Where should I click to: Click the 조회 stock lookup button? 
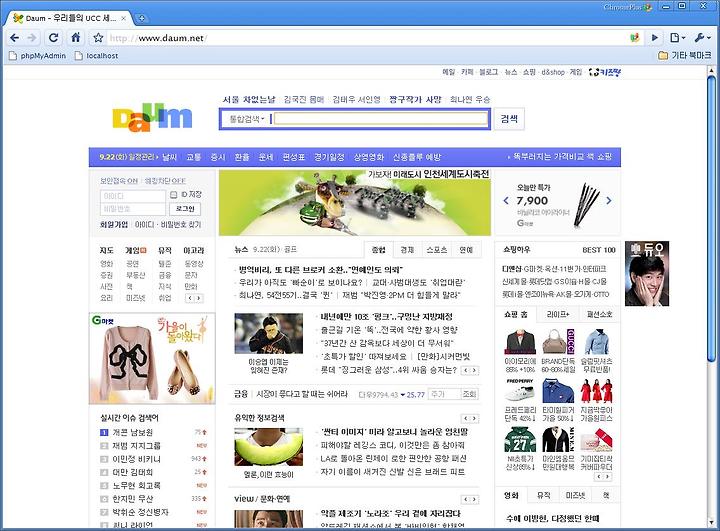coord(469,394)
